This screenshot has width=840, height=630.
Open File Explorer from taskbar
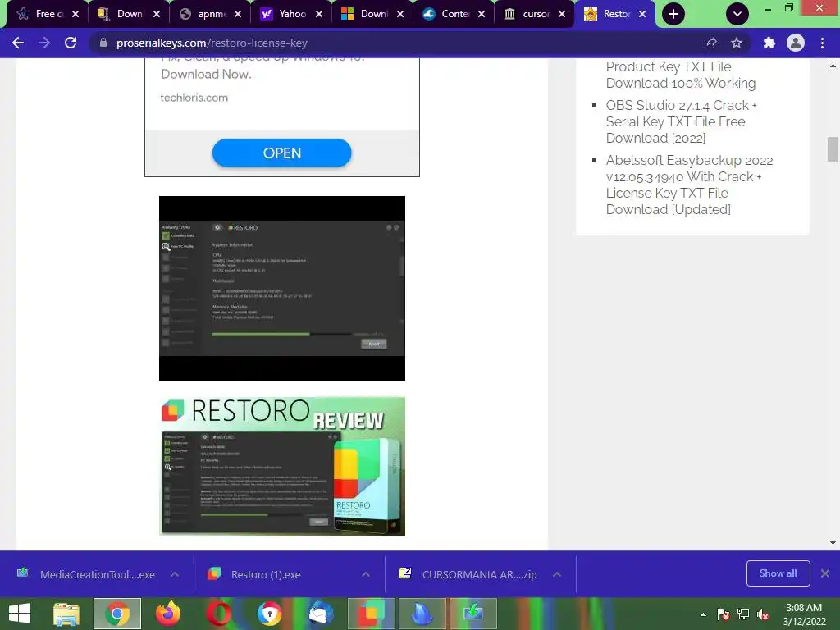pos(66,614)
